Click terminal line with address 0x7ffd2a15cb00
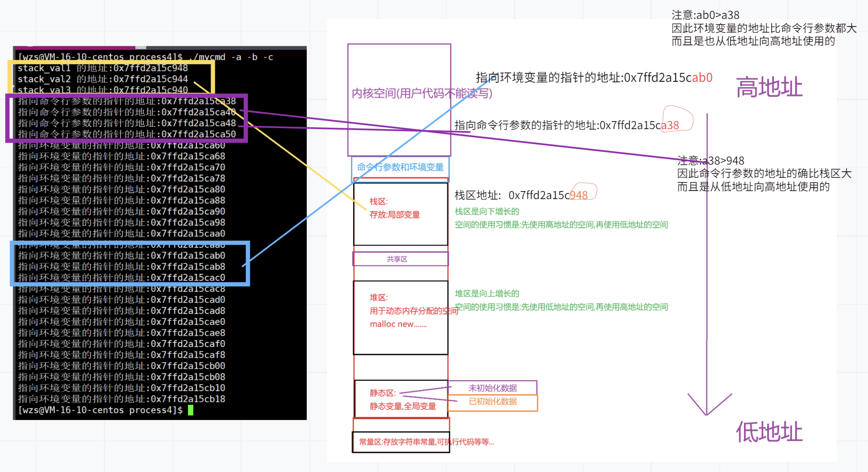 pos(122,366)
